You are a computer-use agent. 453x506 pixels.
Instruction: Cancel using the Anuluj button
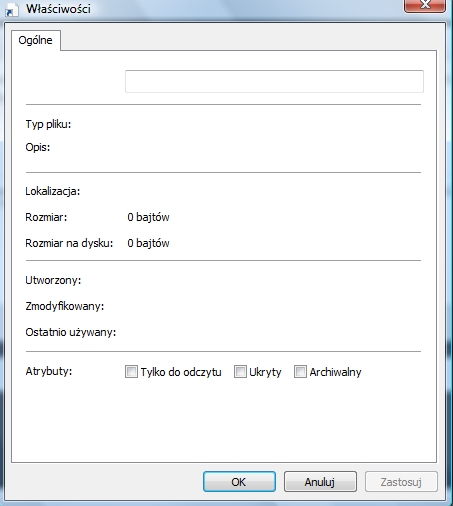[x=320, y=482]
